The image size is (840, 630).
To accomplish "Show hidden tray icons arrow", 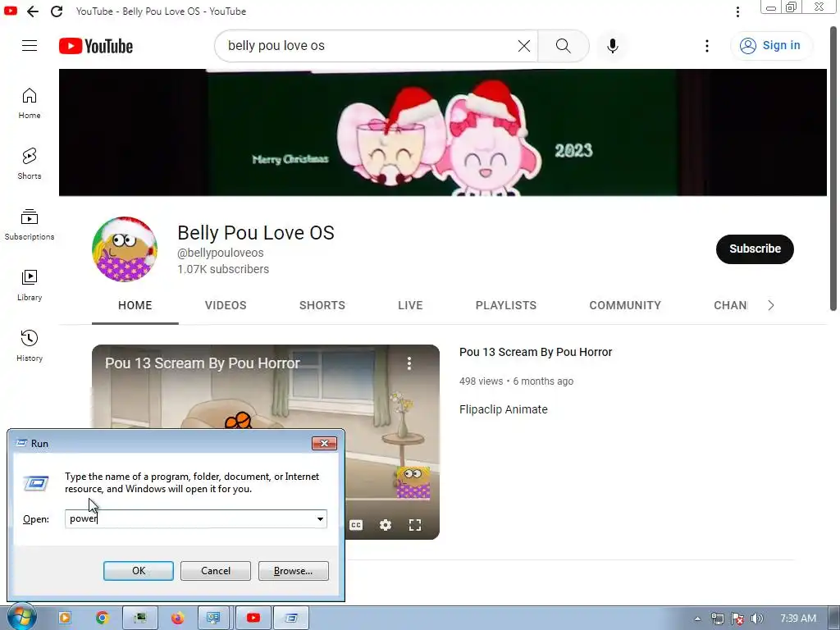I will (x=697, y=619).
